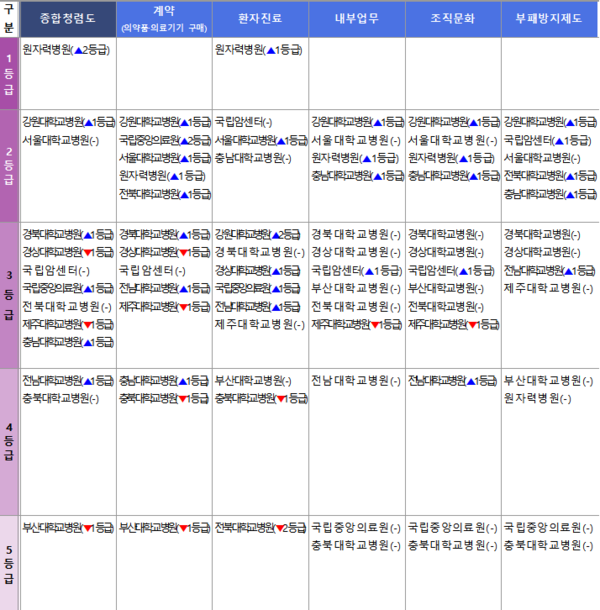The height and width of the screenshot is (610, 600).
Task: Click the 4등급 row header
Action: pos(9,442)
